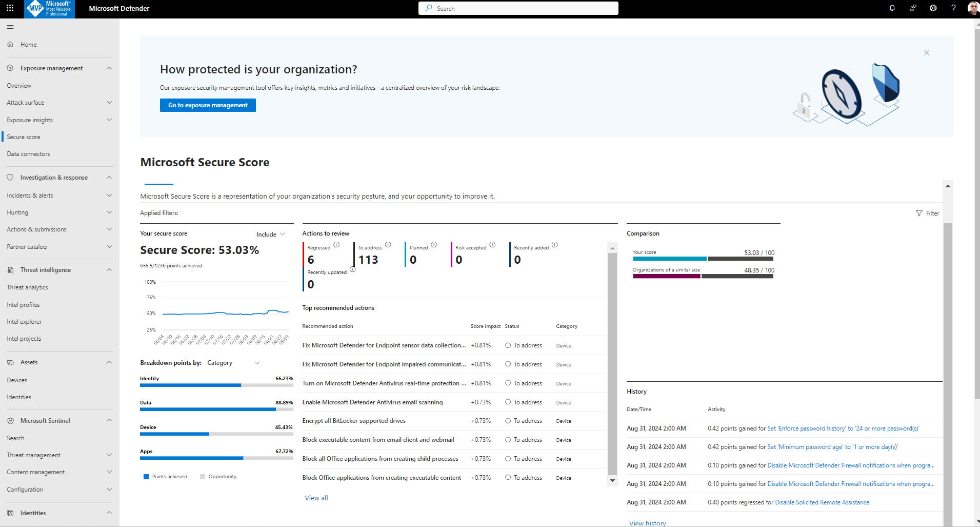
Task: Open the app launcher waffle icon
Action: point(10,8)
